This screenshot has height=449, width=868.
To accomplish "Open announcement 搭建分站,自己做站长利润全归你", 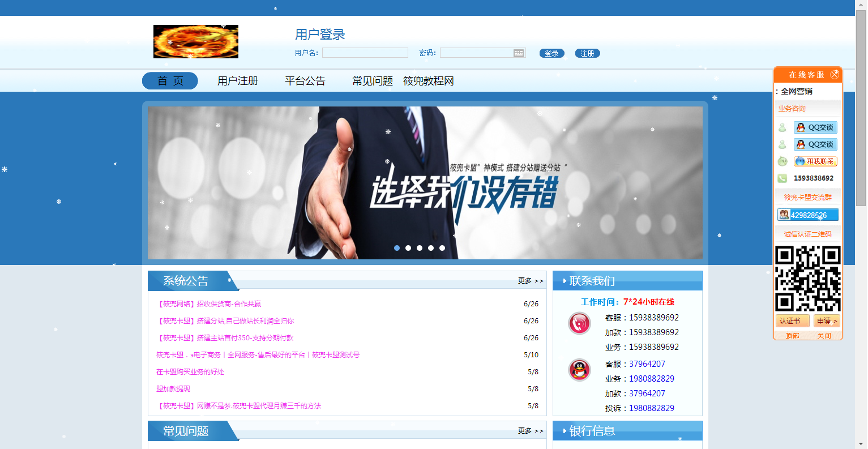I will [225, 321].
